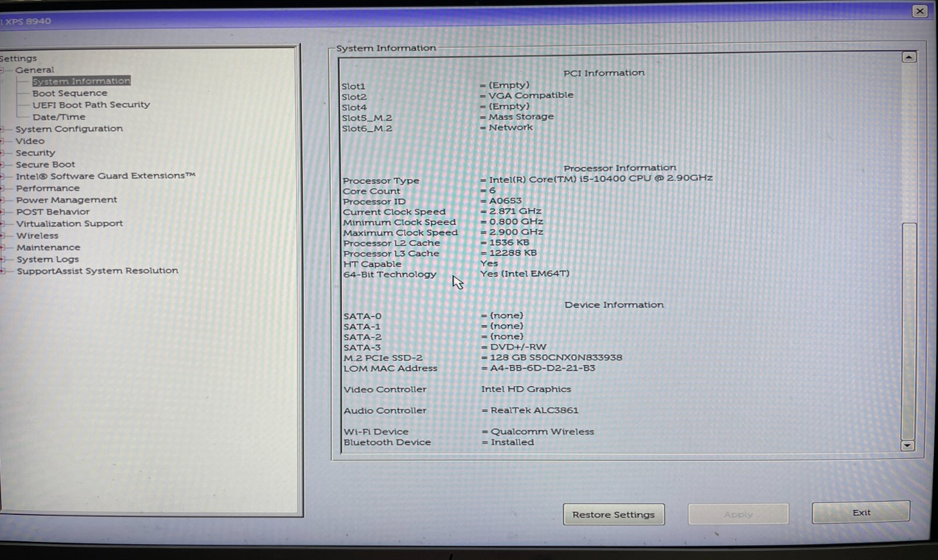Select the Wireless category

(x=38, y=235)
